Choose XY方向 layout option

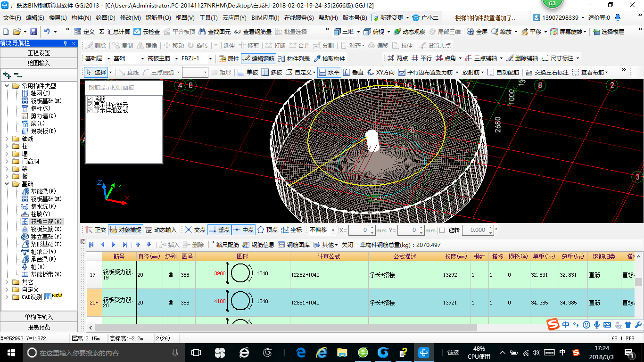pyautogui.click(x=380, y=72)
